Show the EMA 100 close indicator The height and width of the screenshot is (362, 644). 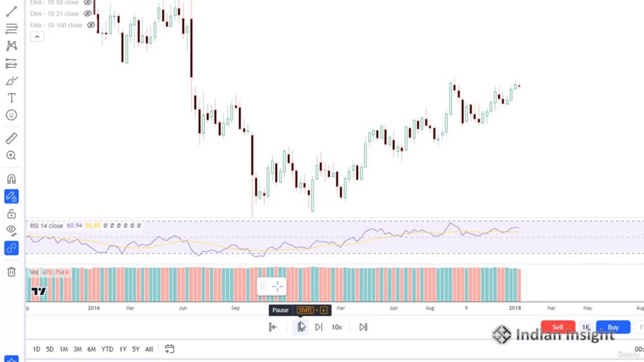[91, 25]
